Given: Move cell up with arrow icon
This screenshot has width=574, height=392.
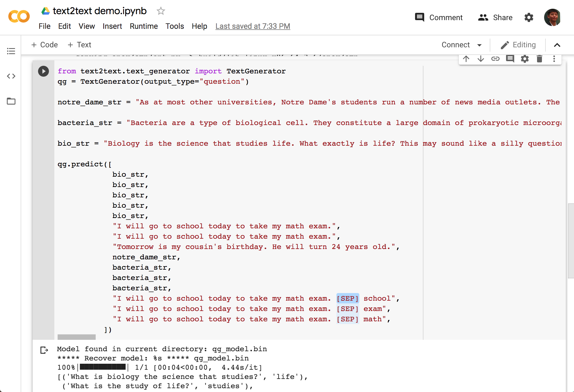Looking at the screenshot, I should coord(466,59).
